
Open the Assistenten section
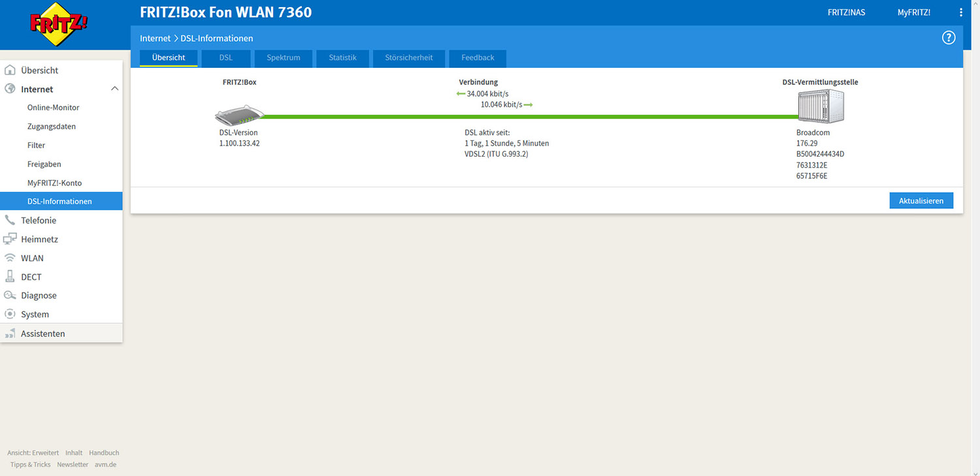click(x=42, y=334)
